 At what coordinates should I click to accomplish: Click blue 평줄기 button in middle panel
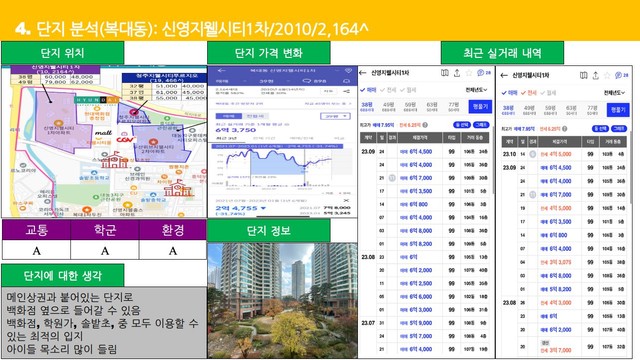(480, 107)
